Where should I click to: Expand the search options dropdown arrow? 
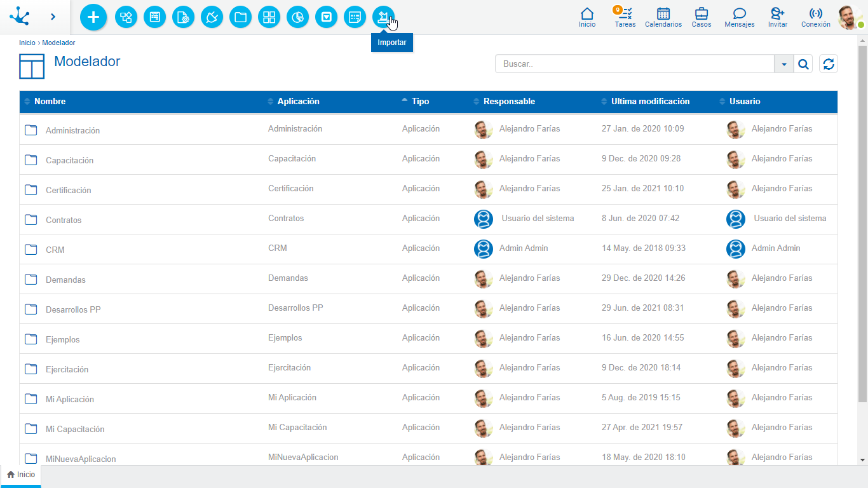(x=784, y=64)
